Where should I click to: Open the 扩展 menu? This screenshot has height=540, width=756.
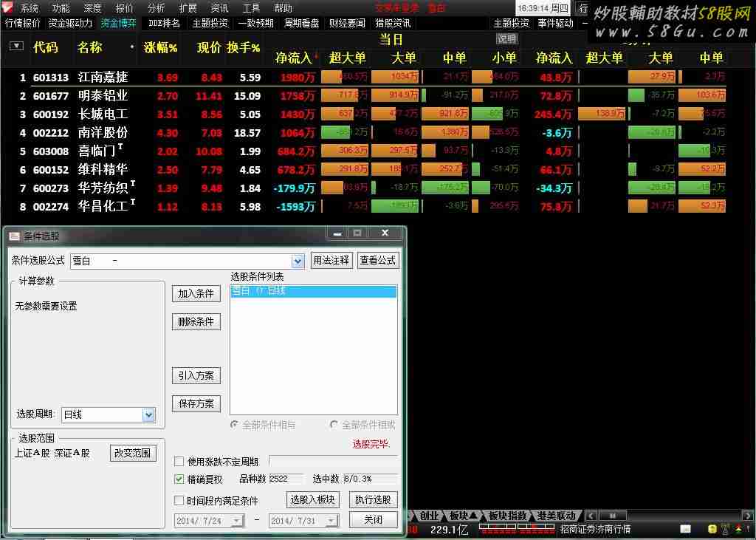coord(188,8)
